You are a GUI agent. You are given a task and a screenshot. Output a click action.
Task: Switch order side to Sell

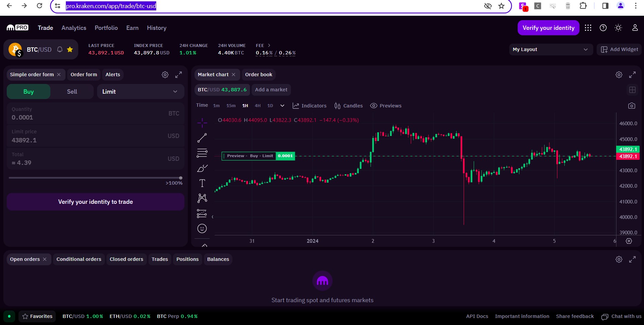tap(72, 92)
